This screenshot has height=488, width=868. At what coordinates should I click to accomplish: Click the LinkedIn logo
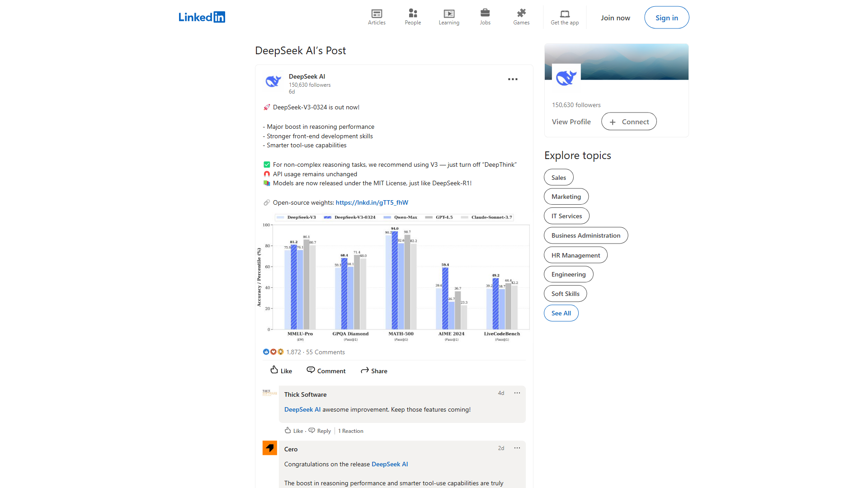[x=202, y=17]
